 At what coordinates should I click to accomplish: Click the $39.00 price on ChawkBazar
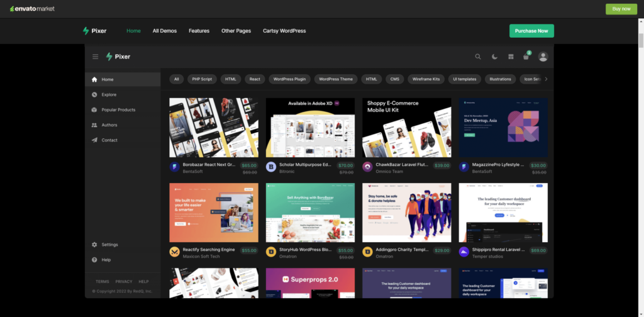click(x=442, y=165)
